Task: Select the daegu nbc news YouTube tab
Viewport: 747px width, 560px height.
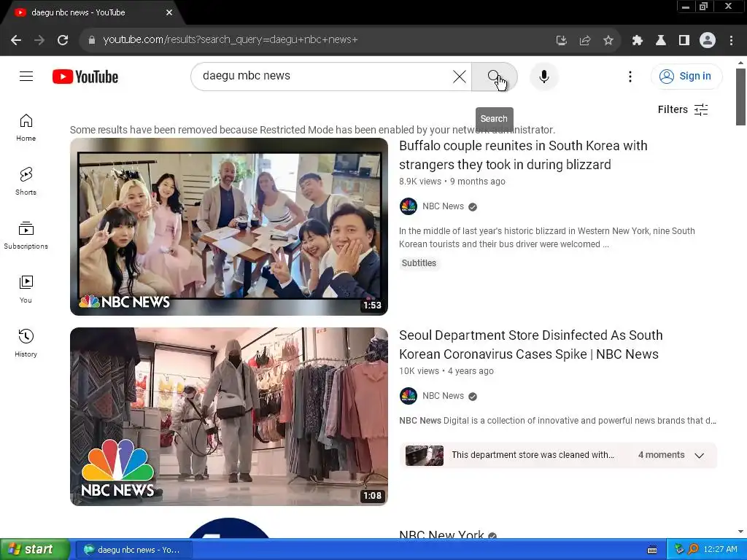Action: coord(90,13)
